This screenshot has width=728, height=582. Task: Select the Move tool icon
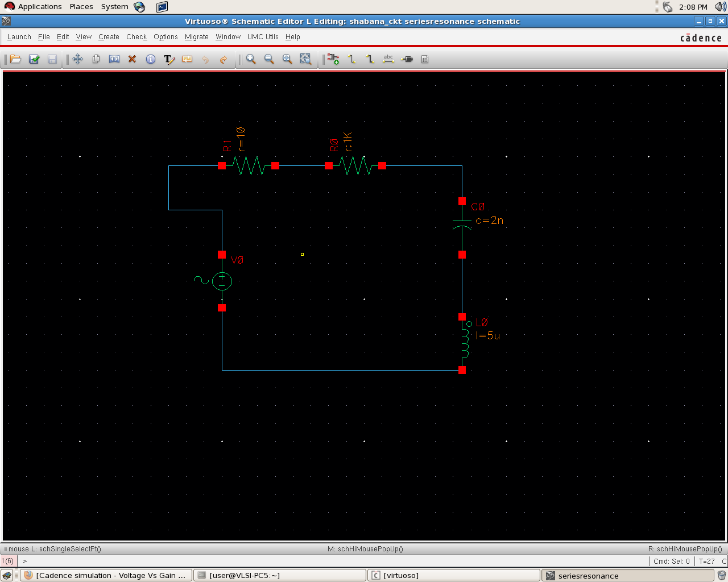coord(78,59)
